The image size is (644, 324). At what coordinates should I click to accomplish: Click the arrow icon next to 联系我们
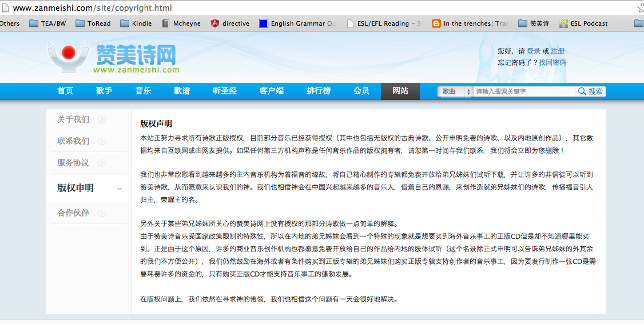102,141
